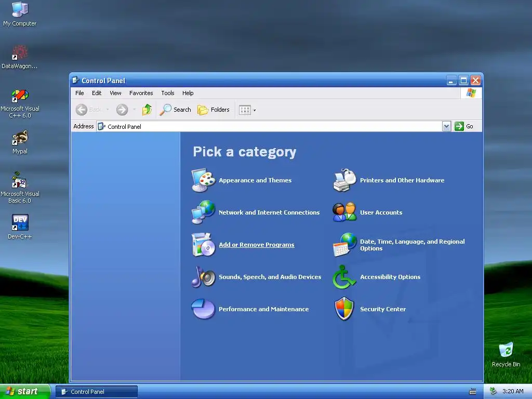Expand the Forward history dropdown arrow
The image size is (532, 399).
tap(135, 110)
